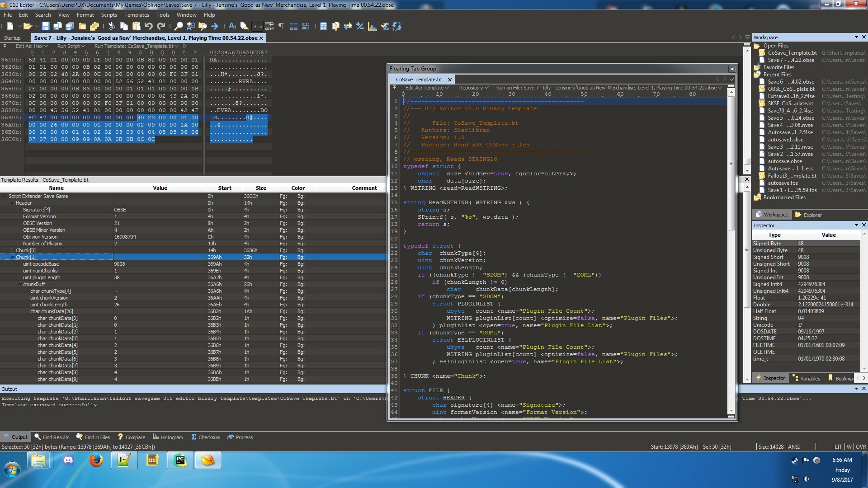Viewport: 868px width, 488px height.
Task: Open the Run Script dropdown
Action: (71, 46)
